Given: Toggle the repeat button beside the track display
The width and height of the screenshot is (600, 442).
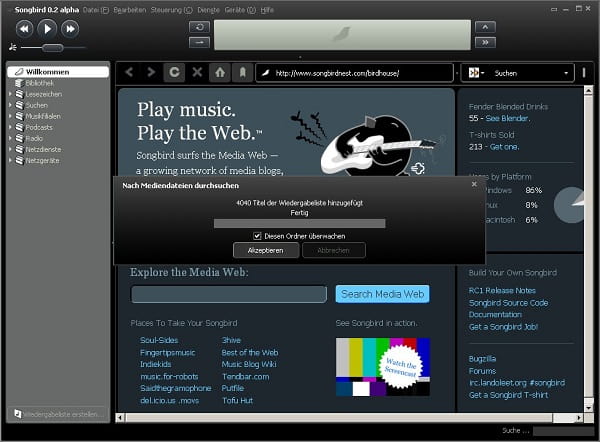Looking at the screenshot, I should click(x=198, y=26).
